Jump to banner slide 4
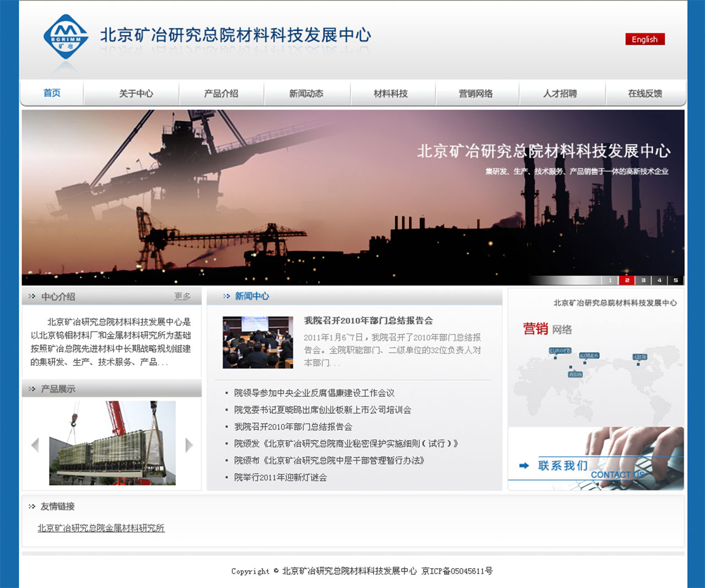Screen dimensions: 705x588 659,280
